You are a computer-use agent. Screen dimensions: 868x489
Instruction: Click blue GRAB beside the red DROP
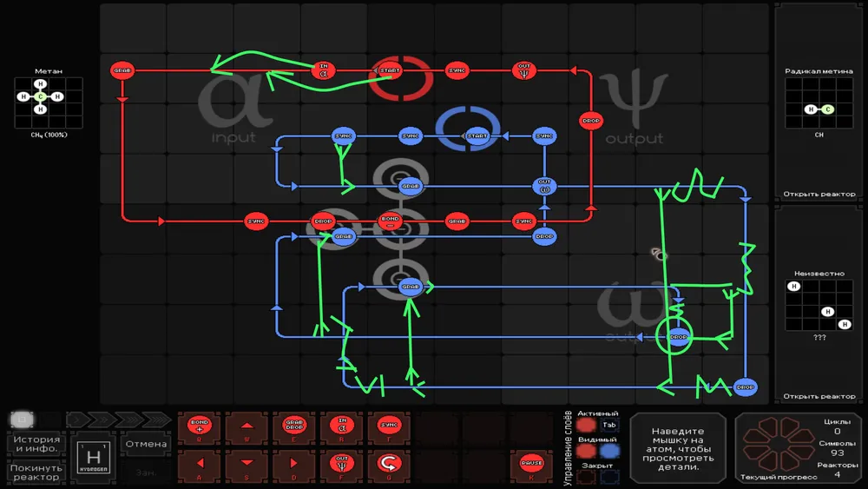click(x=343, y=236)
